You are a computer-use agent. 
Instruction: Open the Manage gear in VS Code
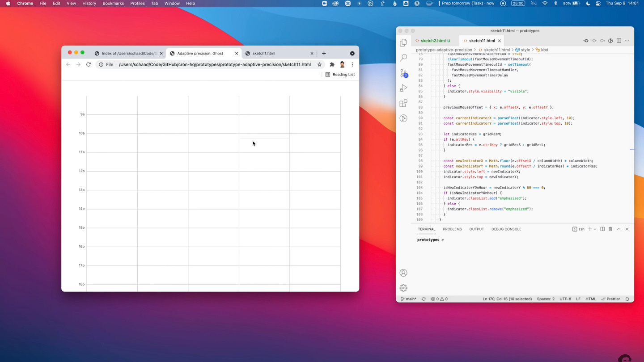[x=403, y=288]
